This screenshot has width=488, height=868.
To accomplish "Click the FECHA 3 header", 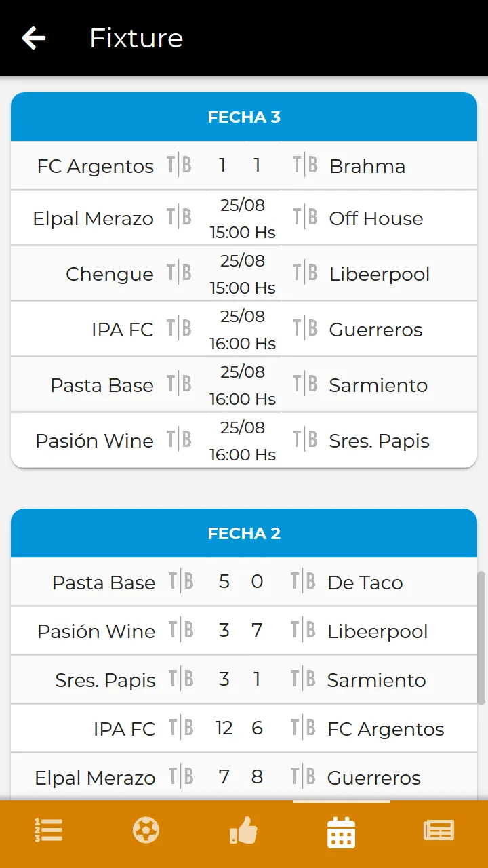I will pyautogui.click(x=244, y=117).
